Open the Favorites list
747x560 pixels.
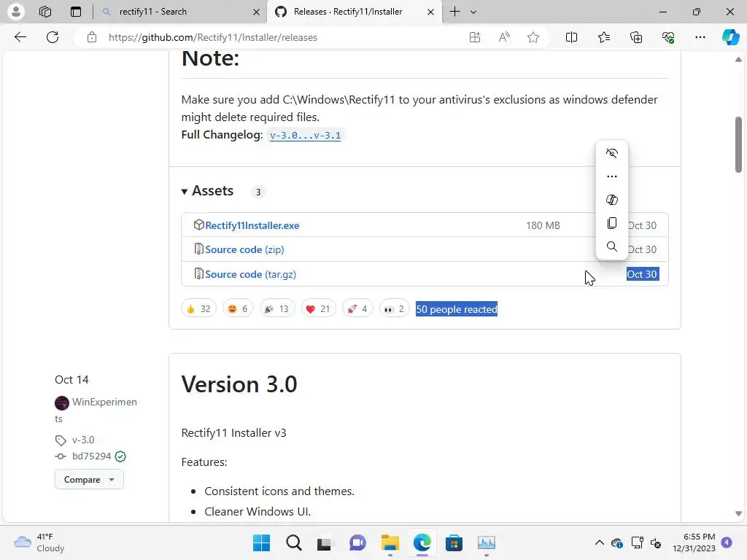click(x=603, y=37)
